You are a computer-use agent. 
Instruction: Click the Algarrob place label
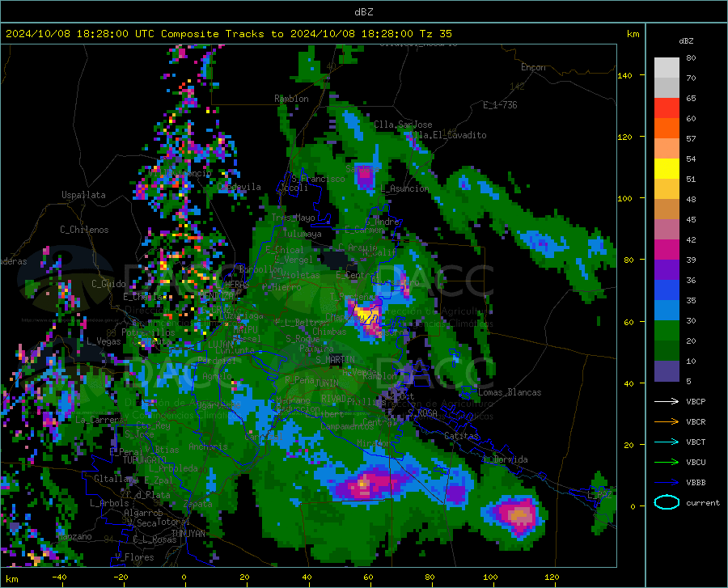[x=143, y=513]
